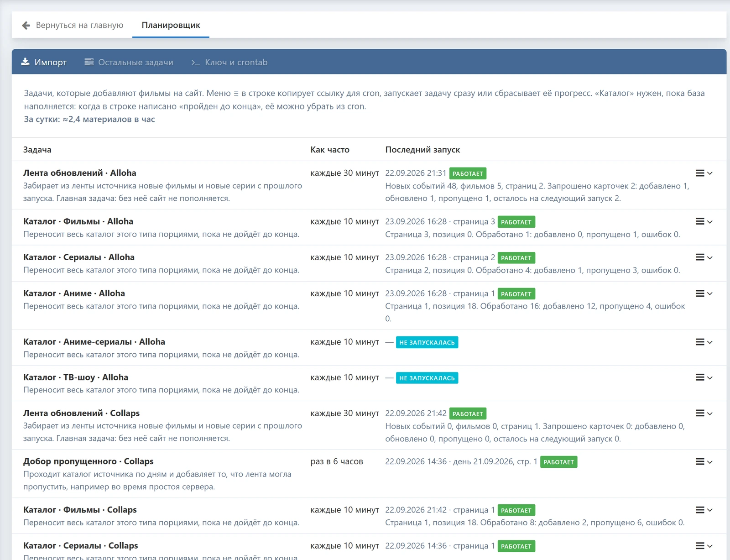730x560 pixels.
Task: Open hamburger menu for Добор пропущенного · Collaps
Action: click(704, 462)
